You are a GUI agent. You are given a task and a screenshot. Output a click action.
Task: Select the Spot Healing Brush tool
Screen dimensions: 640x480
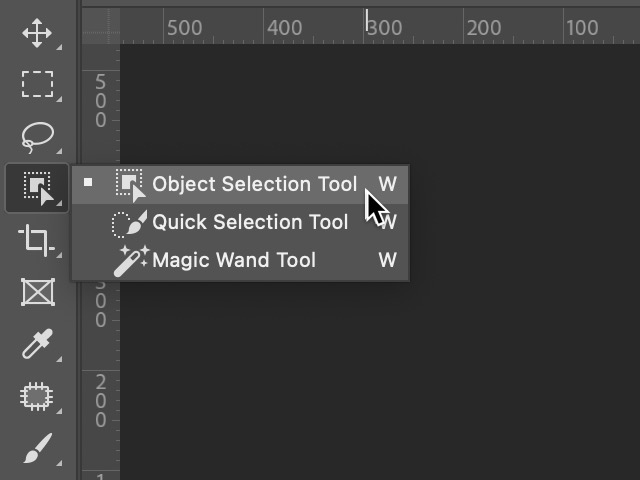37,397
